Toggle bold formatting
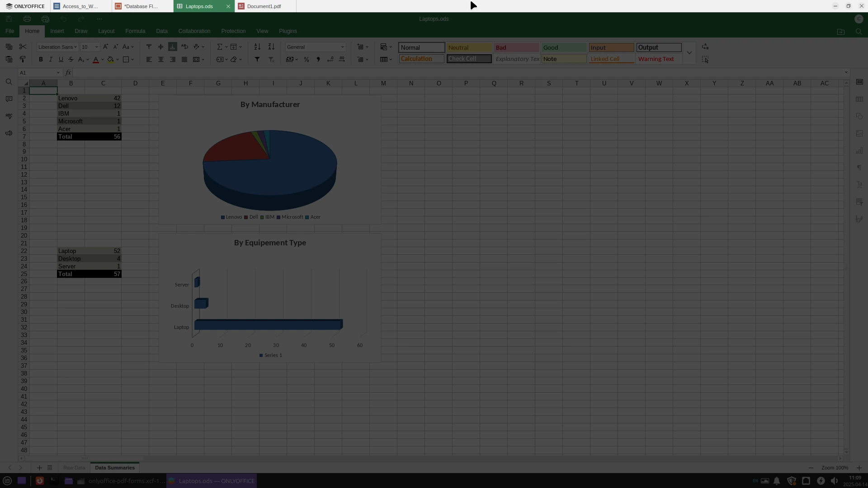 point(41,60)
